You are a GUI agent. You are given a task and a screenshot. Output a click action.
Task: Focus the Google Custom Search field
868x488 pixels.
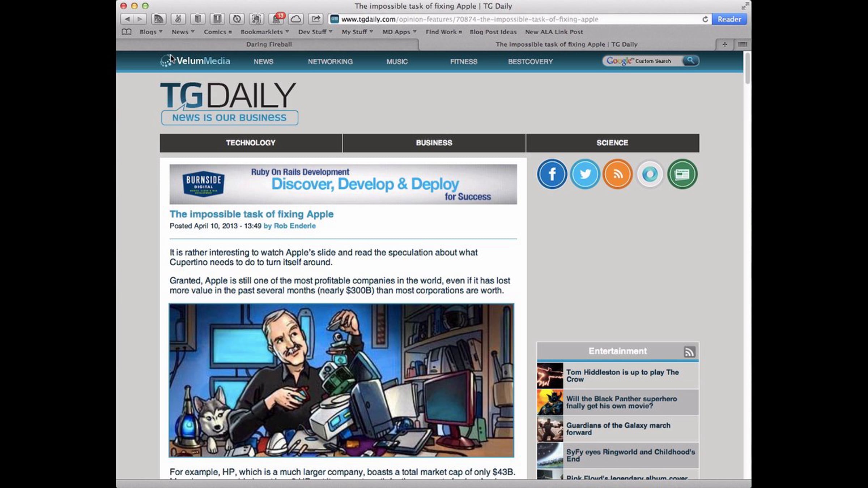coord(642,61)
